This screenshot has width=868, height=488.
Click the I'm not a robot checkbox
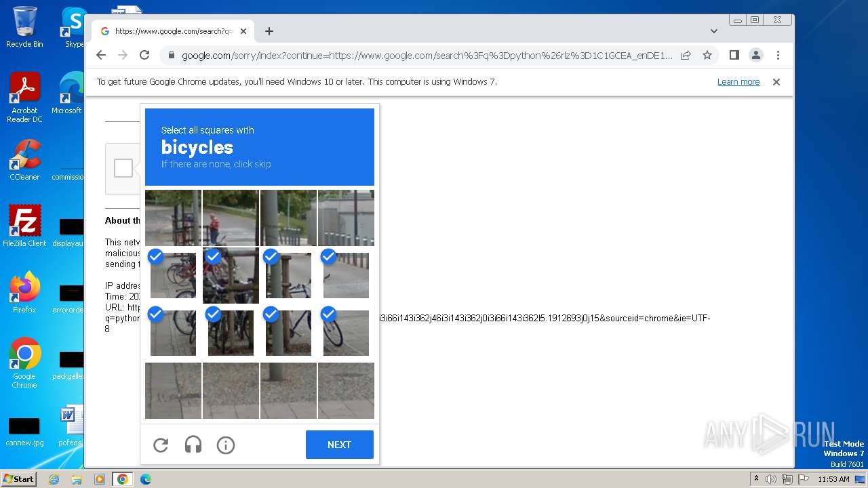123,168
